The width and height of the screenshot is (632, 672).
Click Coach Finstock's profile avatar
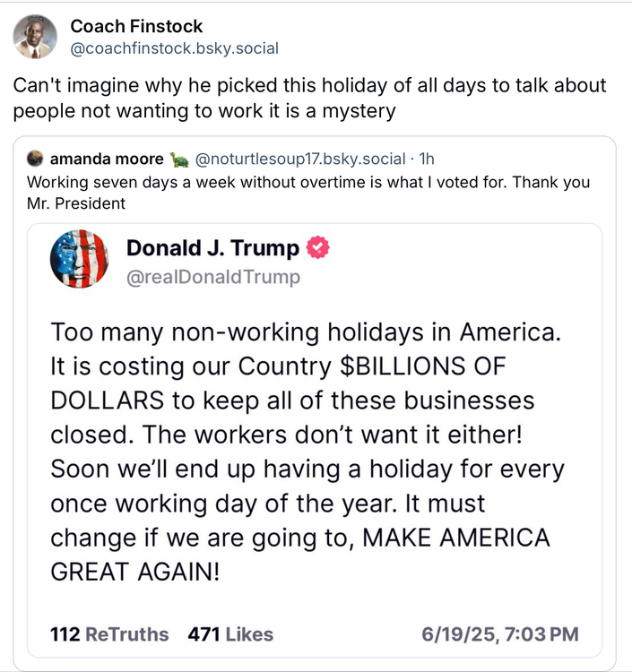click(35, 37)
